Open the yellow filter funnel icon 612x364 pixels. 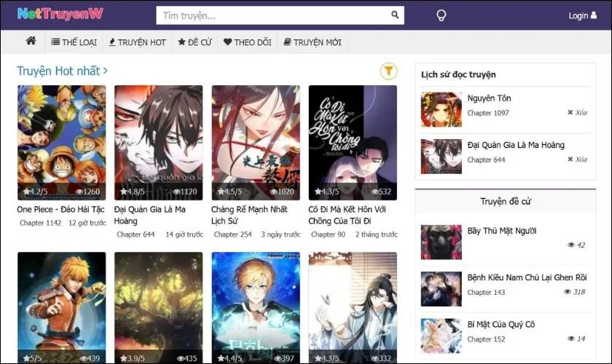pos(388,71)
